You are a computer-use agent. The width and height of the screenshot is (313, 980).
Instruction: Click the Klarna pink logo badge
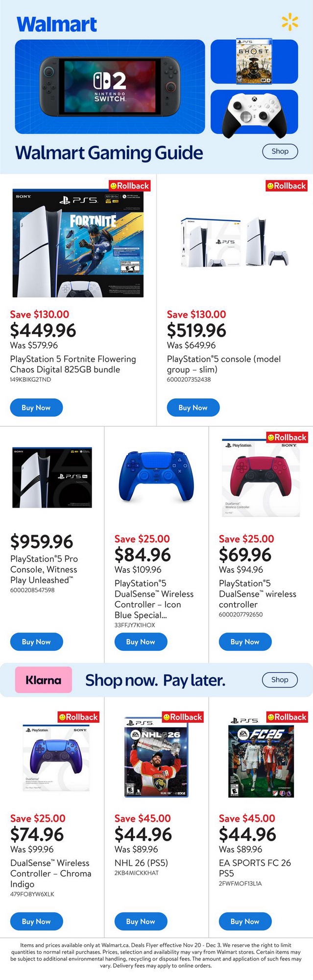(x=44, y=680)
